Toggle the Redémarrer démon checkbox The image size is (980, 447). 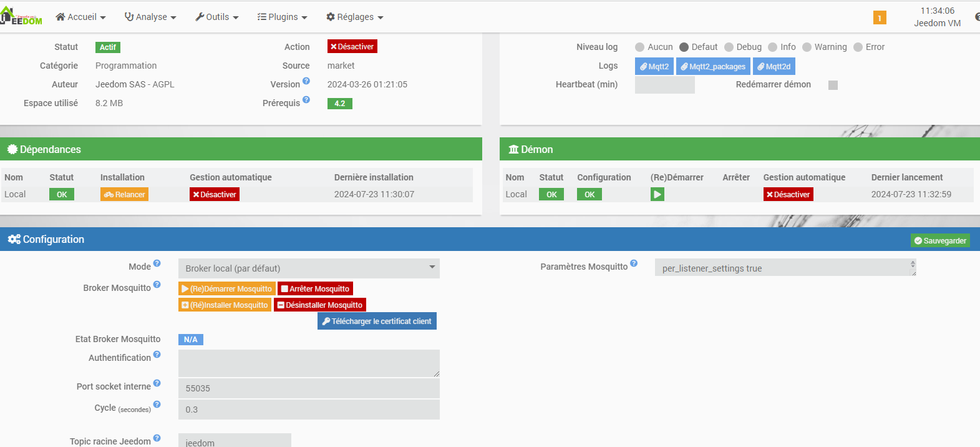click(x=833, y=85)
